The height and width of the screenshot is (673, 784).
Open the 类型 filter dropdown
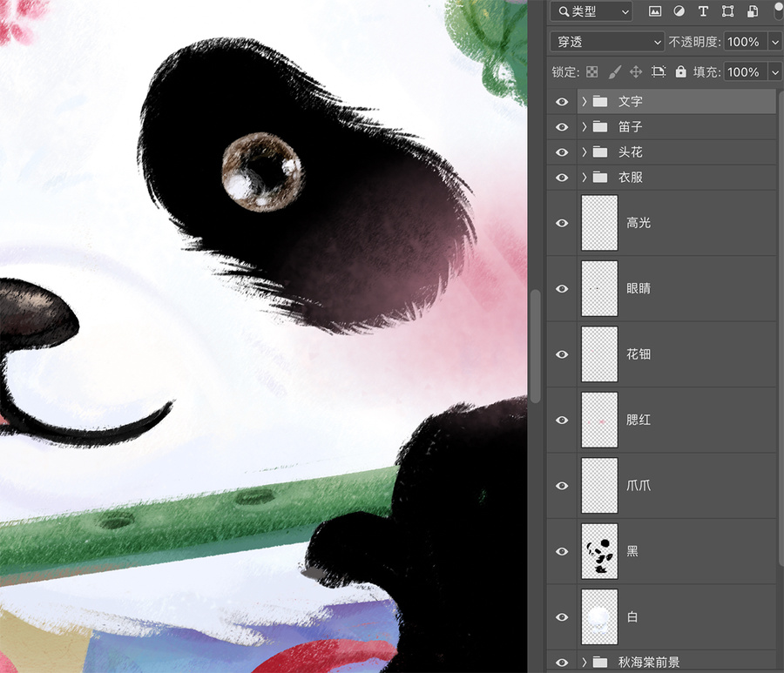pyautogui.click(x=591, y=11)
